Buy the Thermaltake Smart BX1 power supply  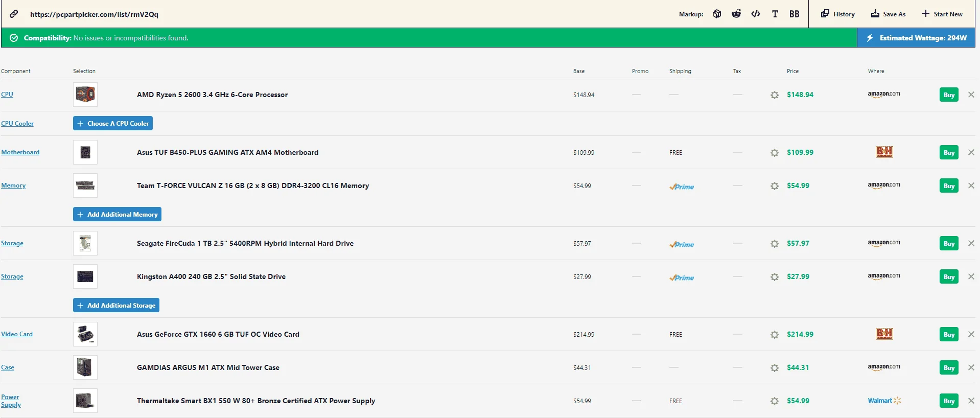(949, 401)
